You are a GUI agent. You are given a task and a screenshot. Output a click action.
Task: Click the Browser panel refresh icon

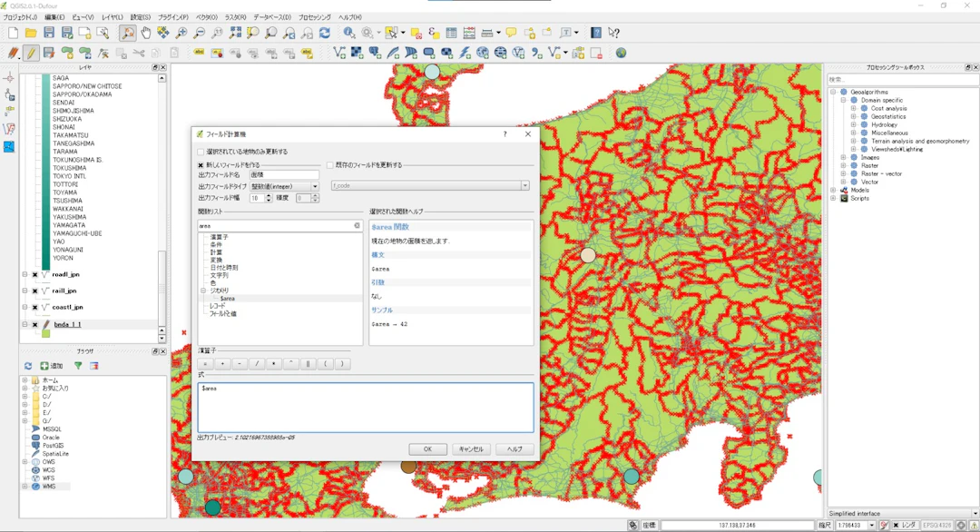[28, 366]
